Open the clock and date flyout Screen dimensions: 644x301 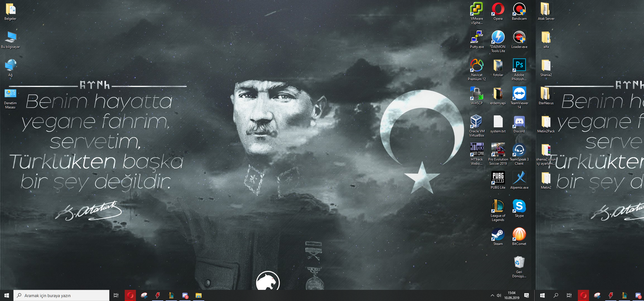[511, 295]
